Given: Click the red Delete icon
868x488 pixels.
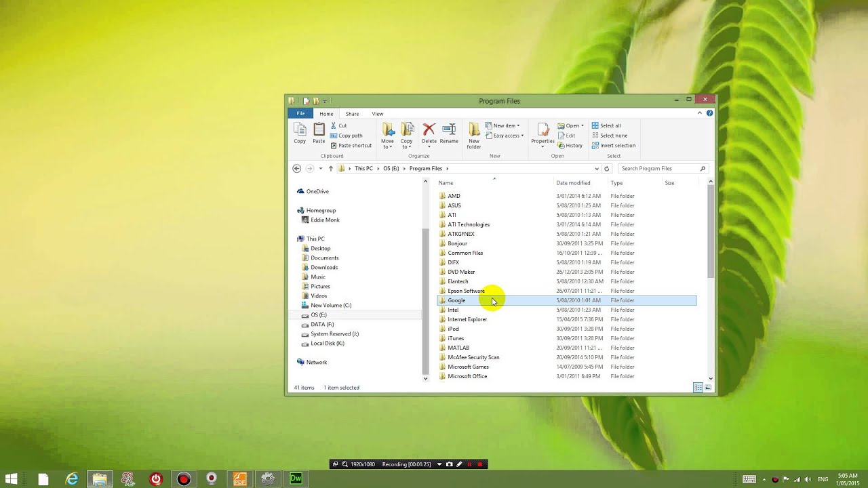Looking at the screenshot, I should 429,129.
